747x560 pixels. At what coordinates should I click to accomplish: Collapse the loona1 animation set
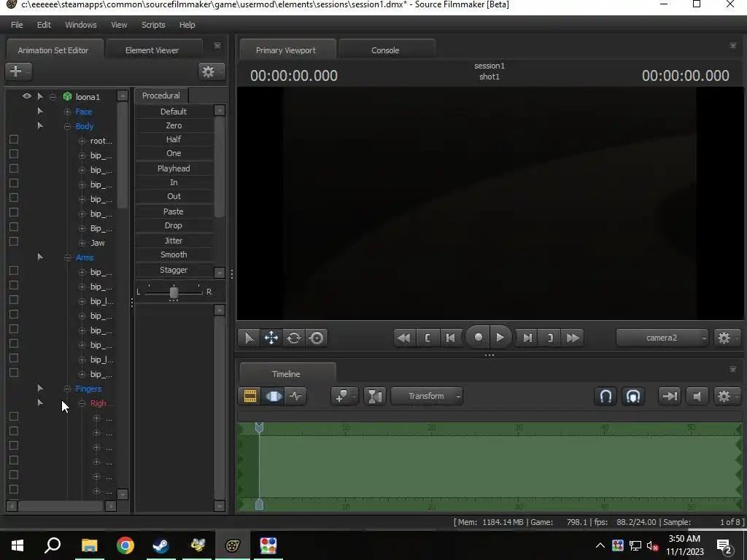pos(53,97)
